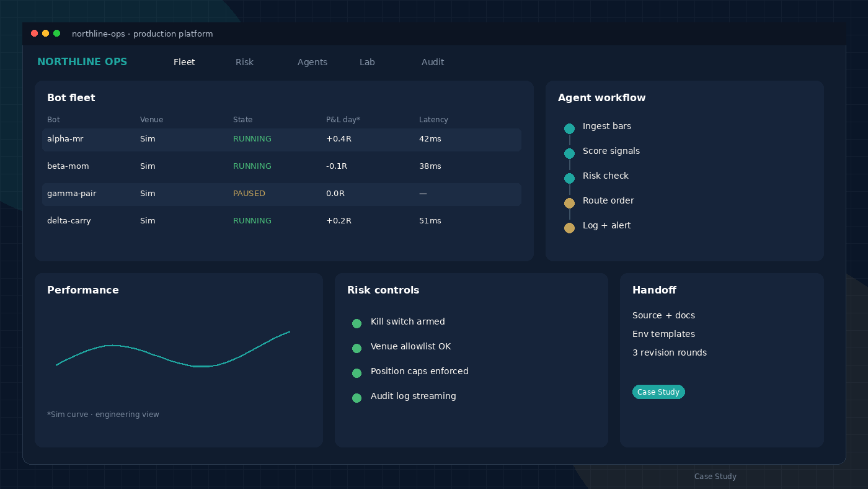Click the Source + docs item

click(663, 315)
